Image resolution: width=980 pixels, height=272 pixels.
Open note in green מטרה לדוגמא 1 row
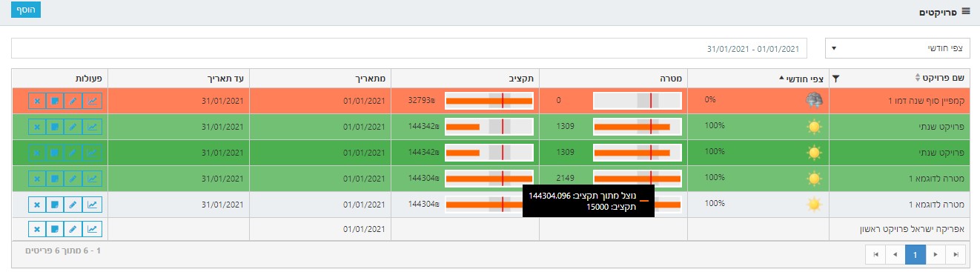click(56, 178)
